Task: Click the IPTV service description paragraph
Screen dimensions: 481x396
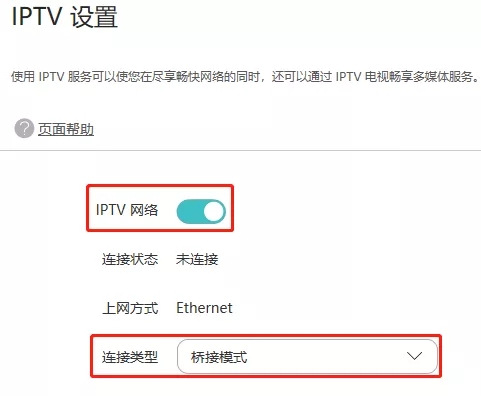Action: [x=245, y=77]
